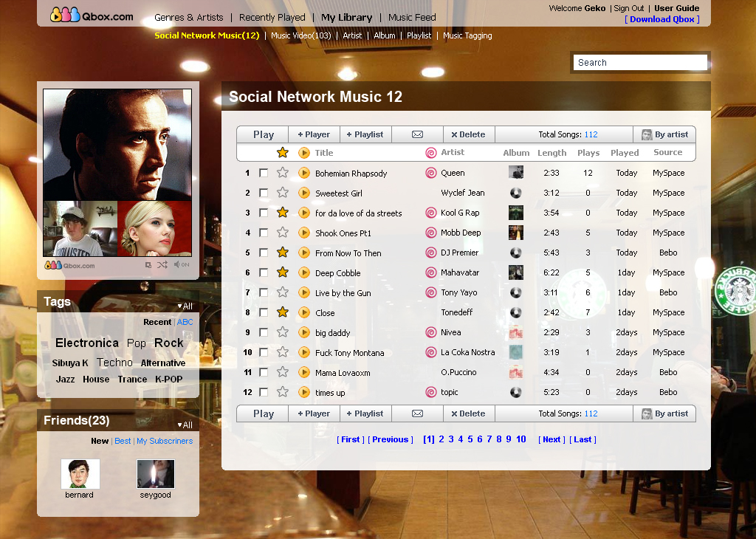
Task: Open My Library section
Action: pyautogui.click(x=347, y=18)
